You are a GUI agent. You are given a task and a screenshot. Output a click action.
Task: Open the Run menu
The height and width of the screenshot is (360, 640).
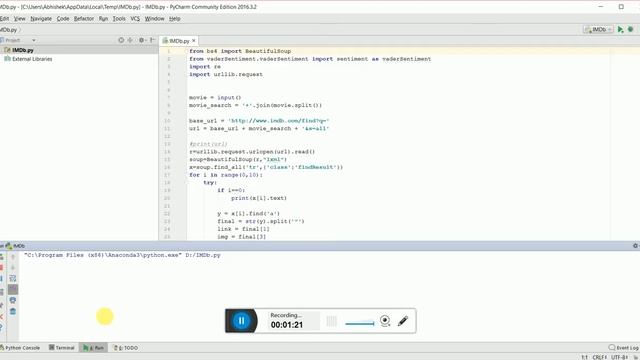click(104, 19)
